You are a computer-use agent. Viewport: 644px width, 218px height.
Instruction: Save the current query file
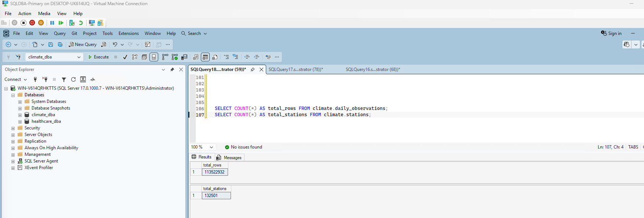(51, 44)
